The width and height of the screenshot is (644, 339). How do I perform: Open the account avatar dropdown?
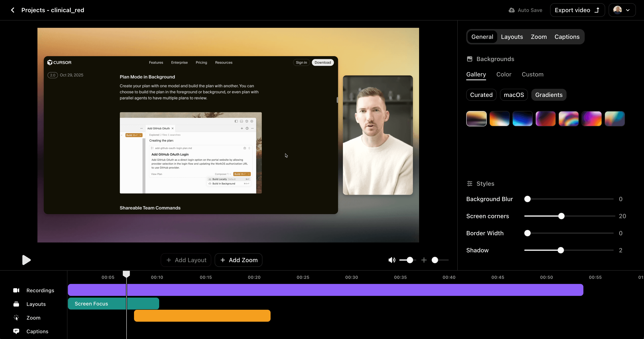[622, 10]
